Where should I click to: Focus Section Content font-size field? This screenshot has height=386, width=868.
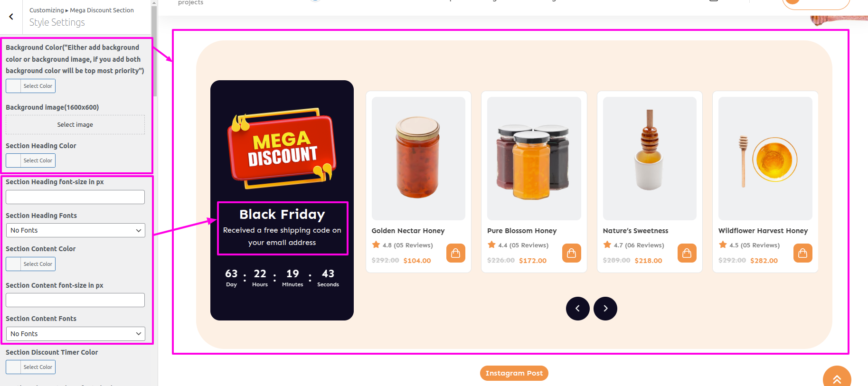[x=75, y=300]
